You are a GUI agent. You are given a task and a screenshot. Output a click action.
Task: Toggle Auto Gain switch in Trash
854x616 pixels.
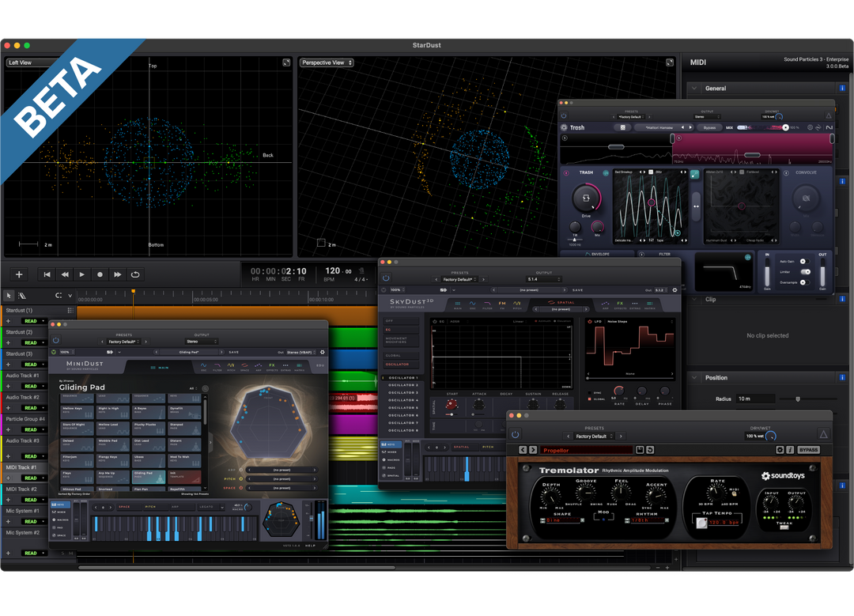pos(804,262)
